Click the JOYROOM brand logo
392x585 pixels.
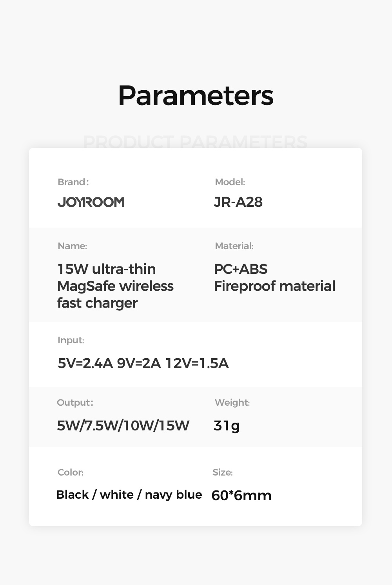click(91, 202)
